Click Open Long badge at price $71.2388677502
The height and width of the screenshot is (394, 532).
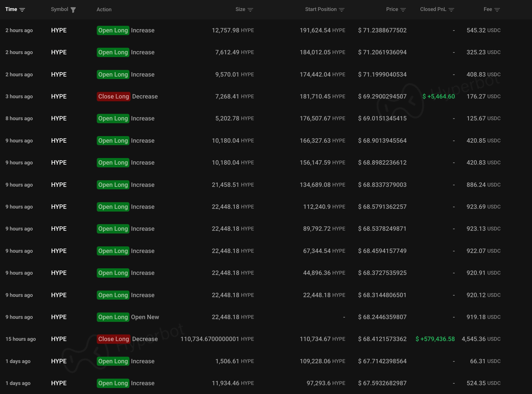click(x=113, y=30)
